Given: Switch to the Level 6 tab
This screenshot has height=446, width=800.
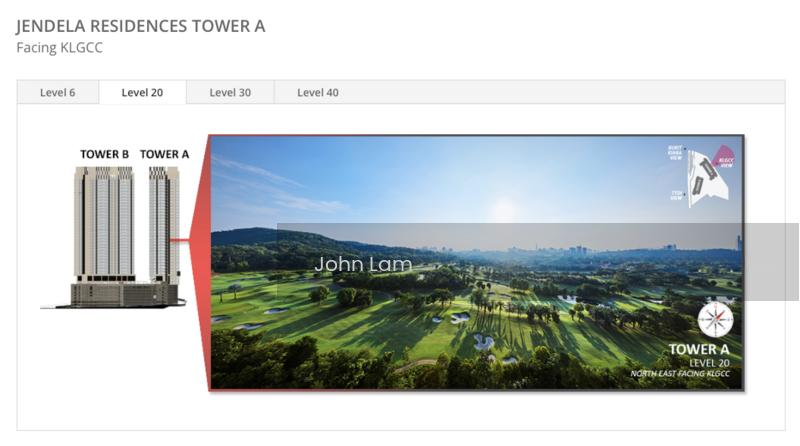Looking at the screenshot, I should point(57,93).
